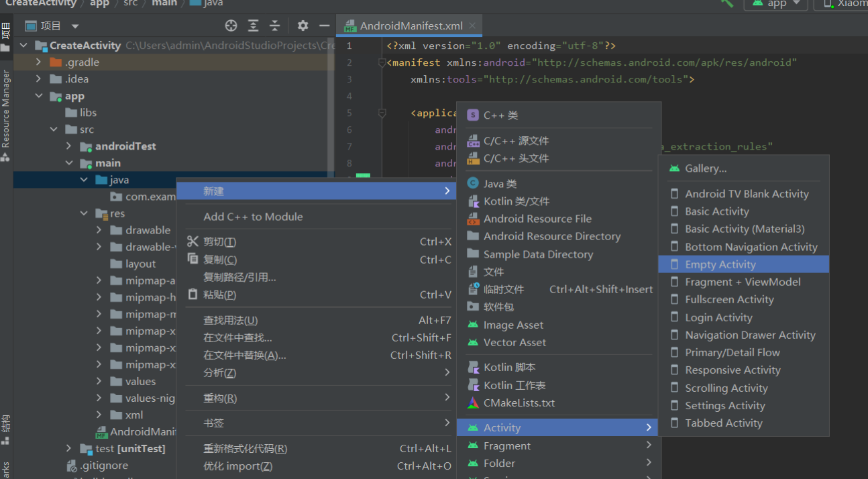868x479 pixels.
Task: Select Java 类 in new menu
Action: point(500,183)
